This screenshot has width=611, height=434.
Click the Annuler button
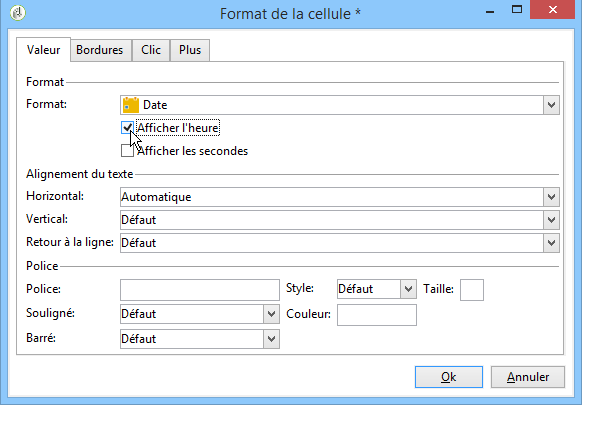(x=528, y=377)
